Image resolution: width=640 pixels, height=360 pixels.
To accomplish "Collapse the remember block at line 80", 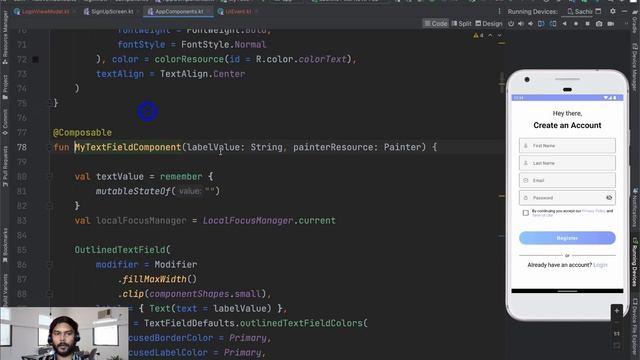I will pyautogui.click(x=50, y=177).
